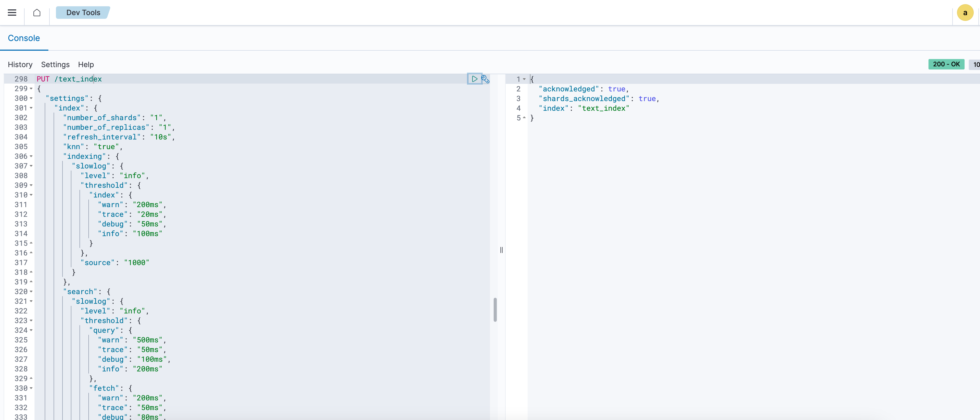The width and height of the screenshot is (980, 420).
Task: Click "acknowledged" in the response
Action: 569,89
